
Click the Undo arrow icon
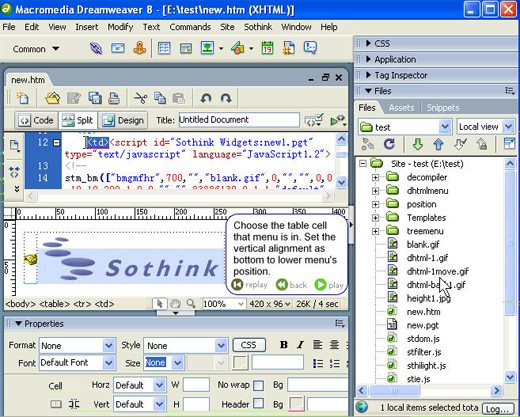pyautogui.click(x=206, y=98)
